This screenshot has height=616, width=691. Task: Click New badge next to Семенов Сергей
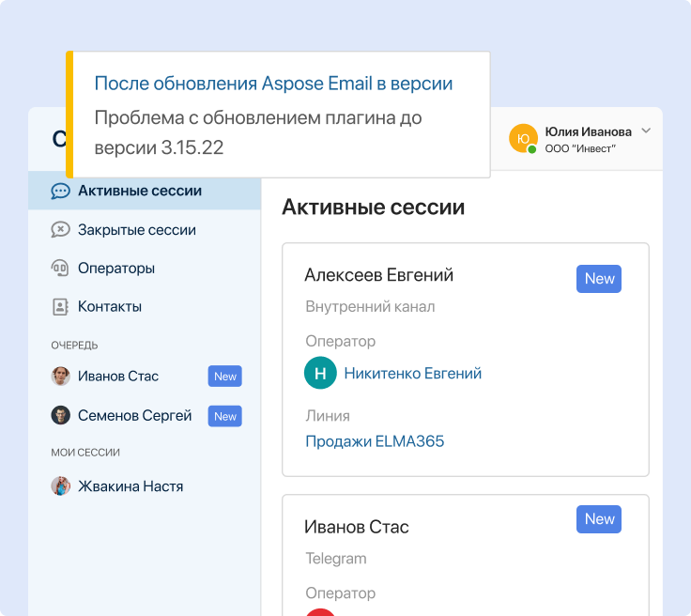(224, 416)
